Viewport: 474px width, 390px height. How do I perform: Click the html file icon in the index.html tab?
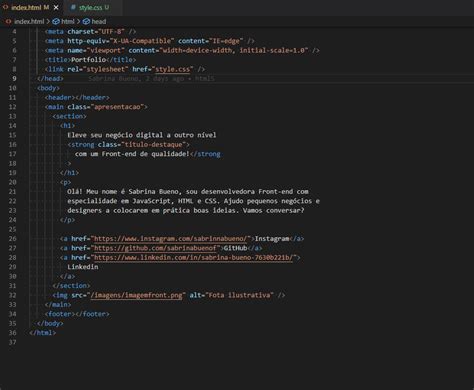point(5,7)
